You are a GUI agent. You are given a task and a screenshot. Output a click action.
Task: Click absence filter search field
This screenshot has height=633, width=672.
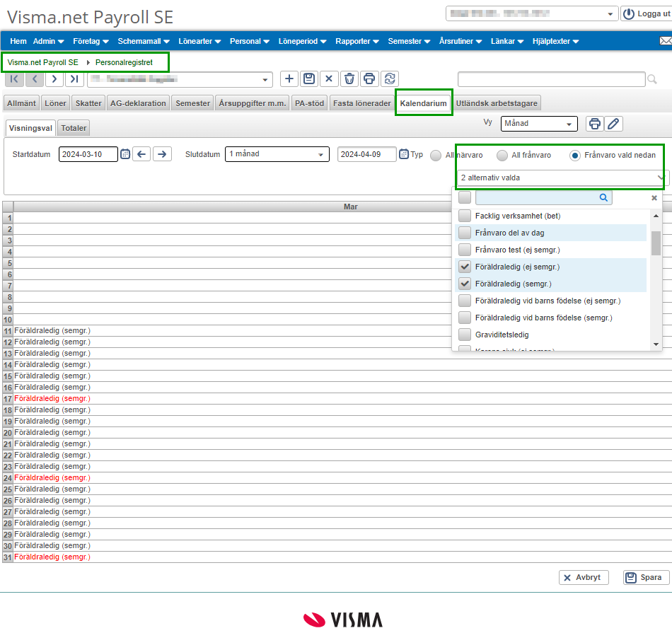543,197
